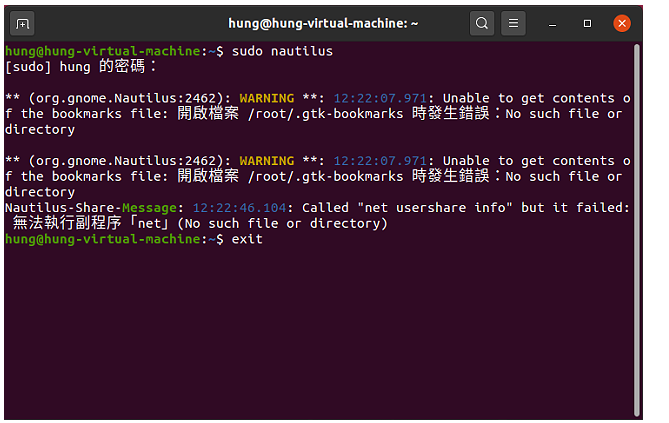The image size is (669, 423).
Task: Click the 12:22:46.104 timestamp
Action: 239,208
